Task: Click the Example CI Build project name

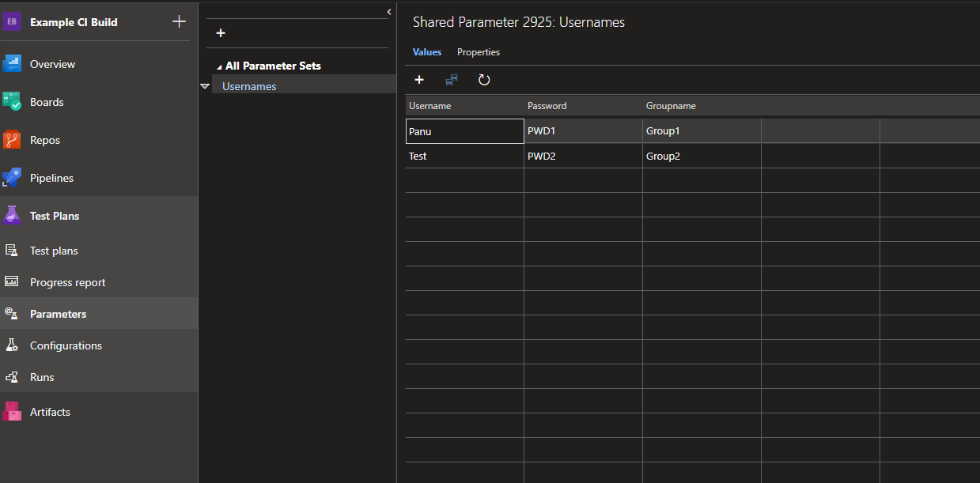Action: click(74, 22)
